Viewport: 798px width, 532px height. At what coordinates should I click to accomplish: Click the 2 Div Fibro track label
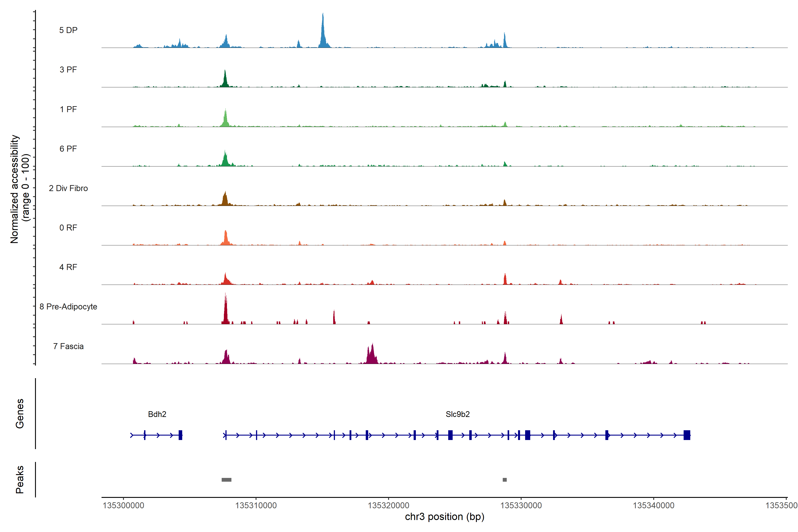coord(68,188)
